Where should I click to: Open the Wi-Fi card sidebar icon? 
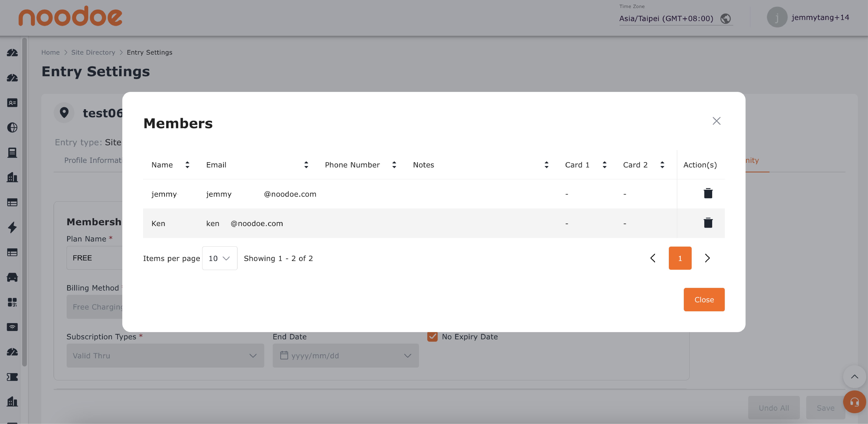pos(12,327)
